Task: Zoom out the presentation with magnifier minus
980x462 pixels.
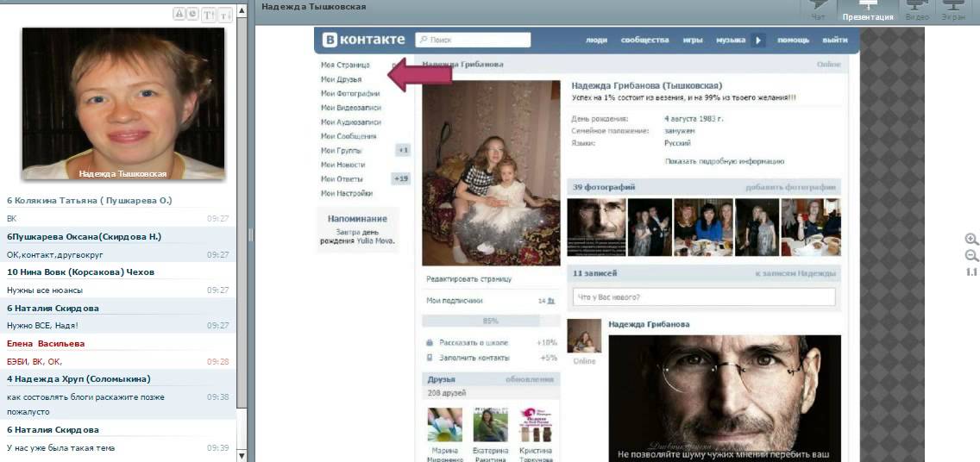Action: pyautogui.click(x=971, y=255)
